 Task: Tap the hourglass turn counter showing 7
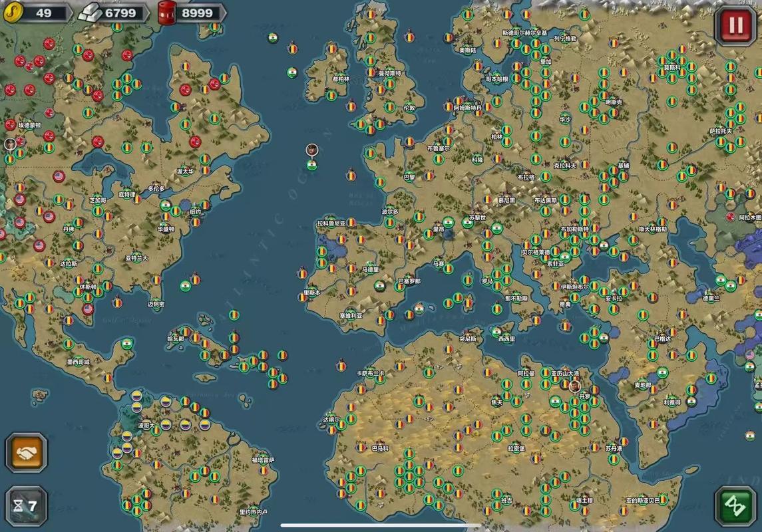click(x=26, y=506)
